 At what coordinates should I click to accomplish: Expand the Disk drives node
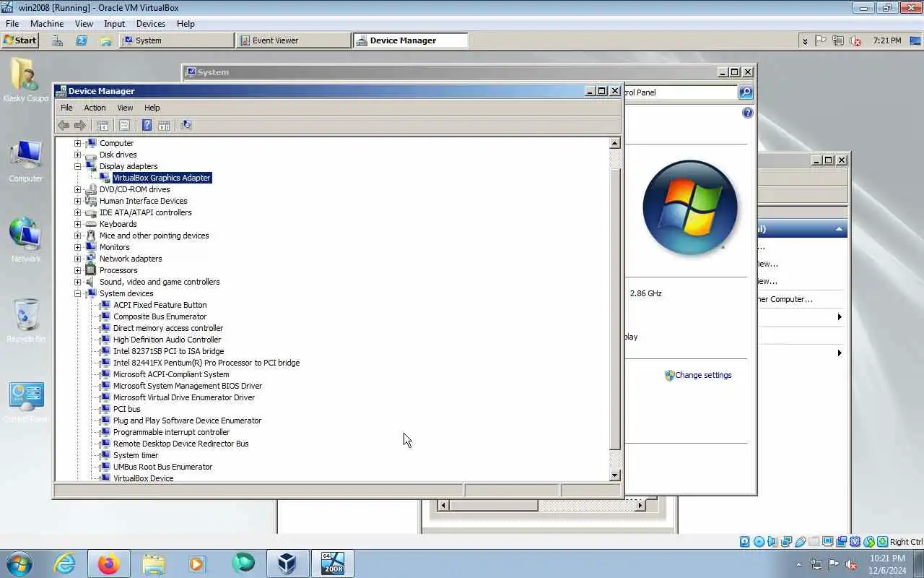[x=78, y=155]
